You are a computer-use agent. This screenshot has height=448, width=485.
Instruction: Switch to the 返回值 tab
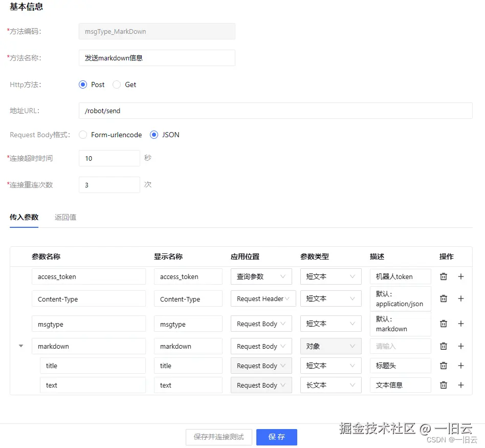click(x=65, y=217)
